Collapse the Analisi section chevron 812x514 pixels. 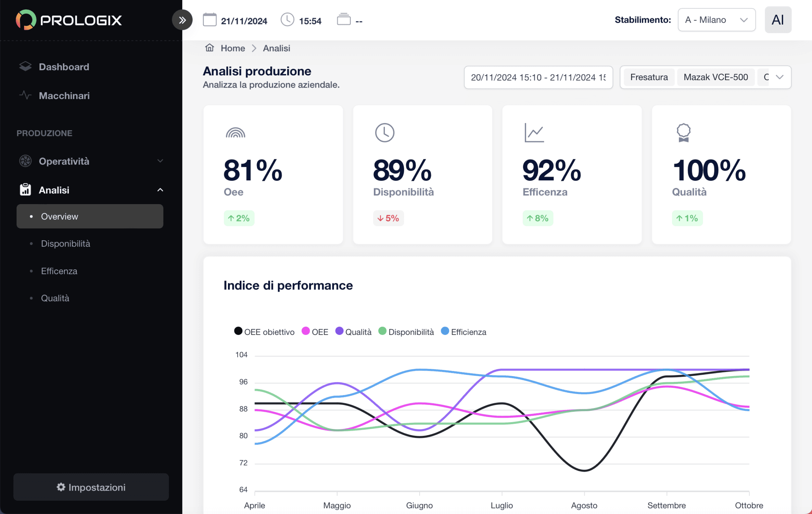(160, 190)
